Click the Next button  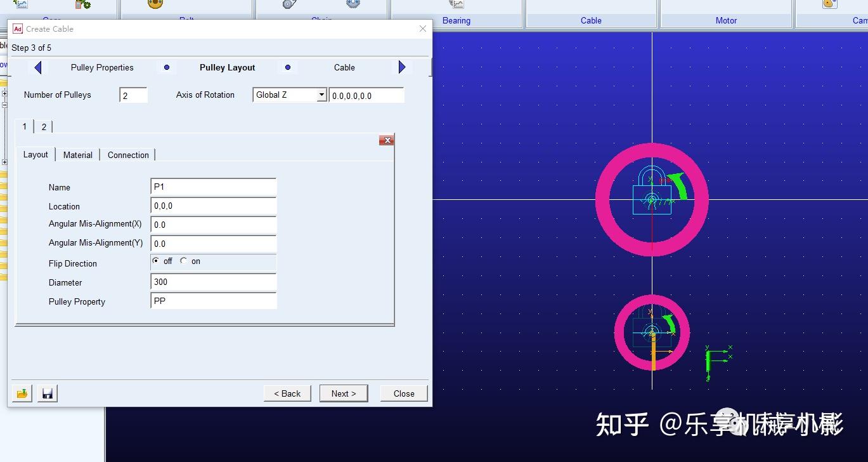click(x=344, y=393)
